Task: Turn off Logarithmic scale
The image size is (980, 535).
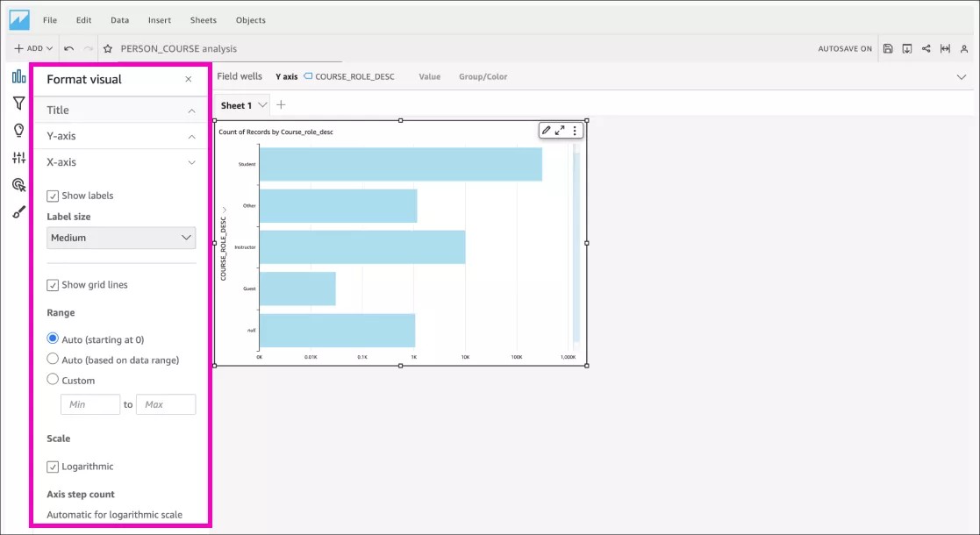Action: coord(53,466)
